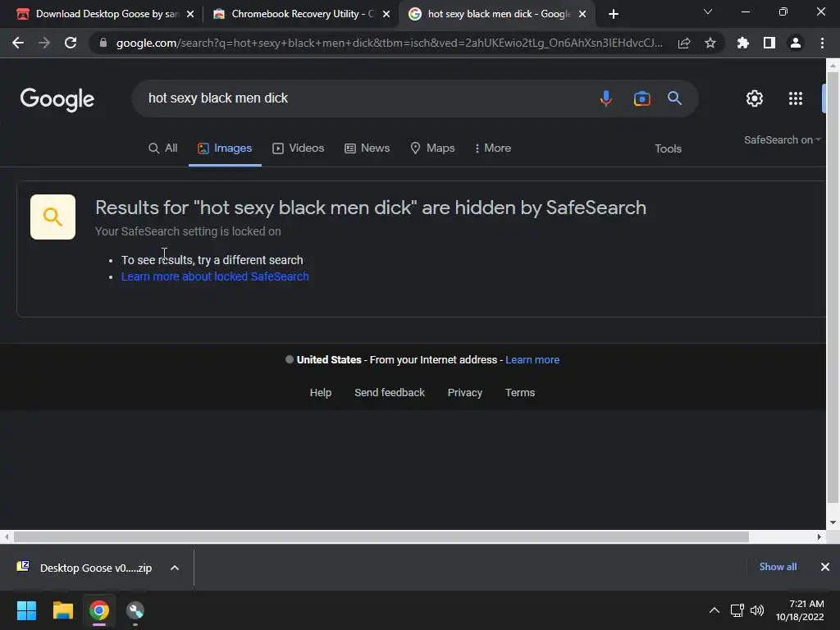Viewport: 840px width, 630px height.
Task: Click Show all downloads
Action: [x=778, y=567]
